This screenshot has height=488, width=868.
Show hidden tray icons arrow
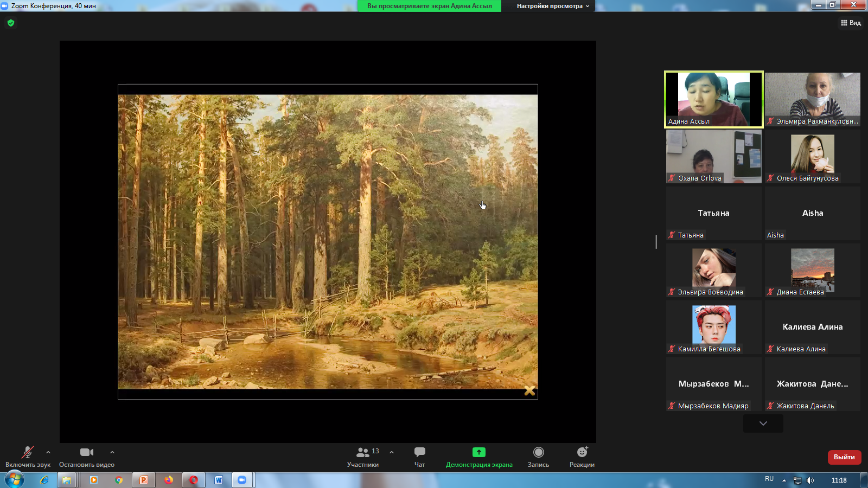[x=784, y=480]
